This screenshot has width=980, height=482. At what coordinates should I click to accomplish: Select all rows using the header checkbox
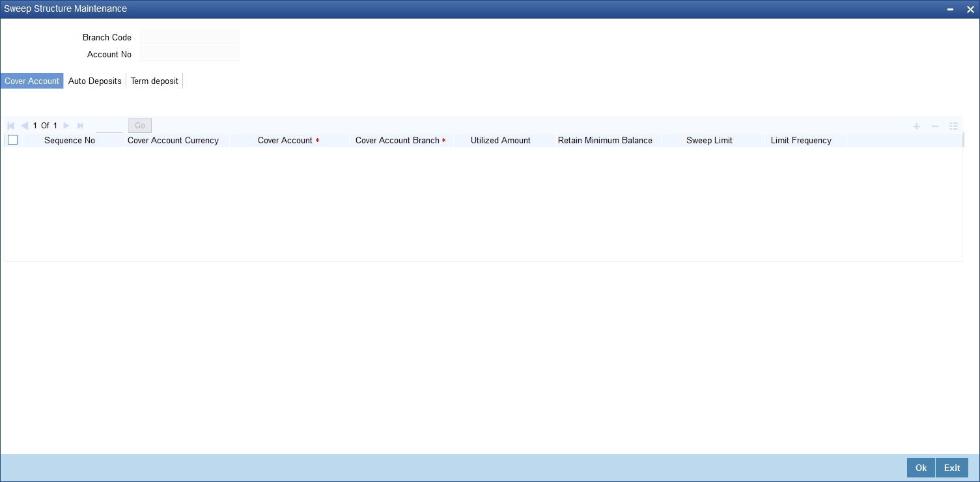pyautogui.click(x=12, y=139)
